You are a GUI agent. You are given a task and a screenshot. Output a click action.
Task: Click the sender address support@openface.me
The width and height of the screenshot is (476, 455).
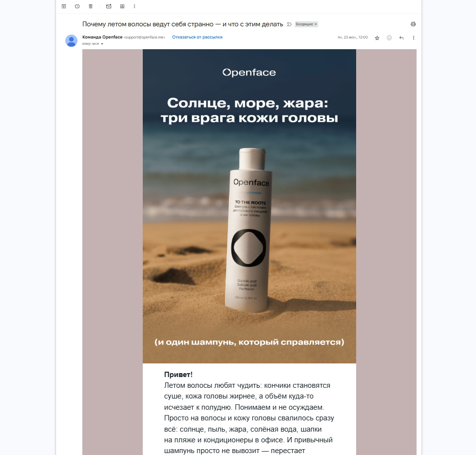click(x=145, y=38)
